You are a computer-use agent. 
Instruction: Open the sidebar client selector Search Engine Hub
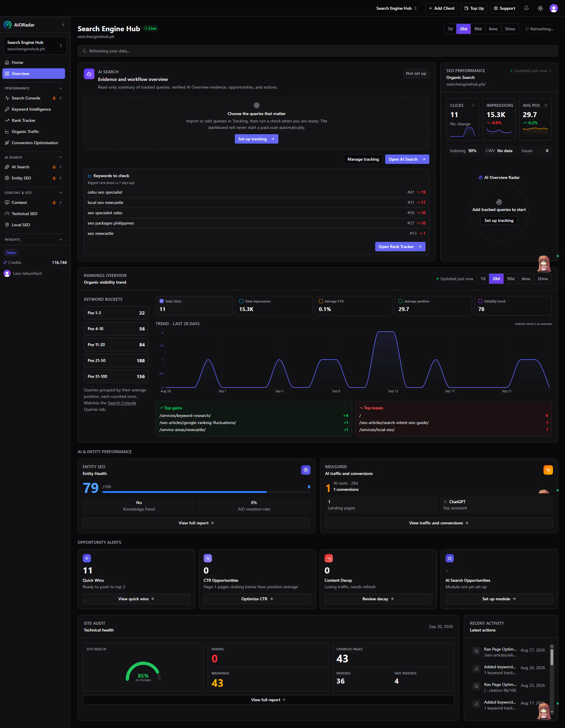point(35,46)
